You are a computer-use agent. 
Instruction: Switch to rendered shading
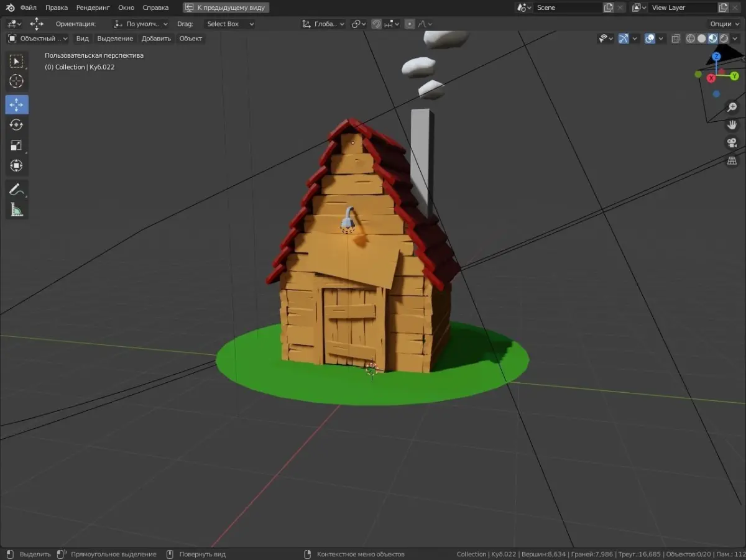[x=724, y=39]
